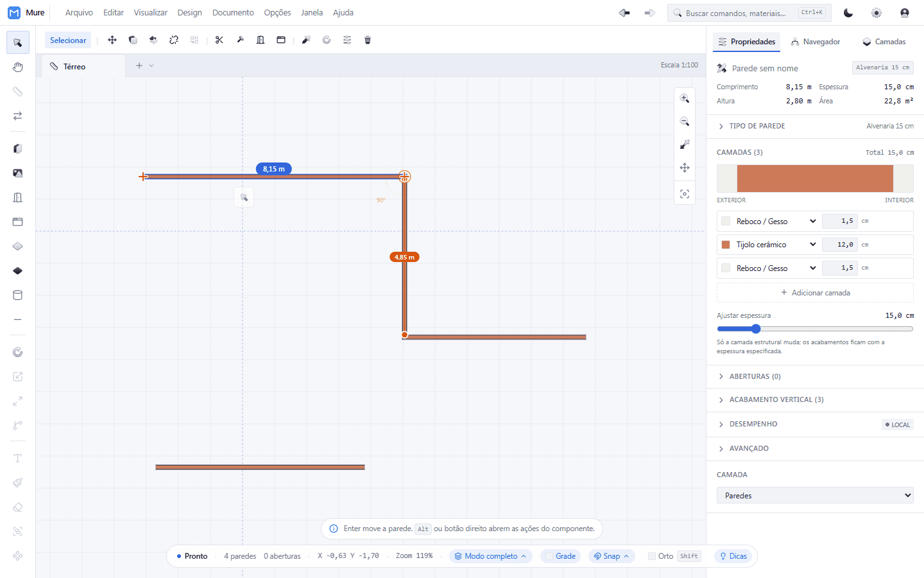Click the move arrows icon in toolbar

click(112, 40)
